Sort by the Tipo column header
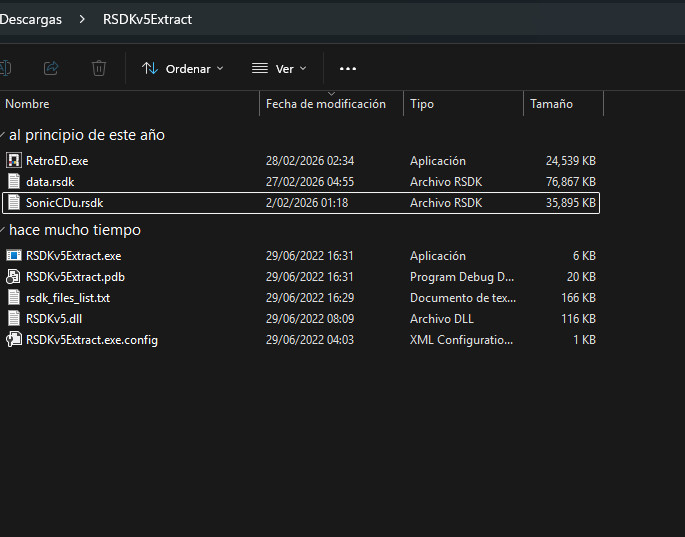The width and height of the screenshot is (685, 537). (464, 104)
